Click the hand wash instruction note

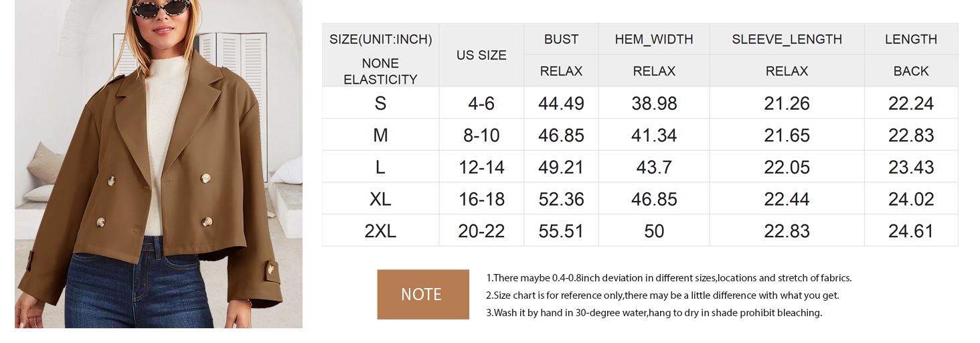(x=654, y=313)
